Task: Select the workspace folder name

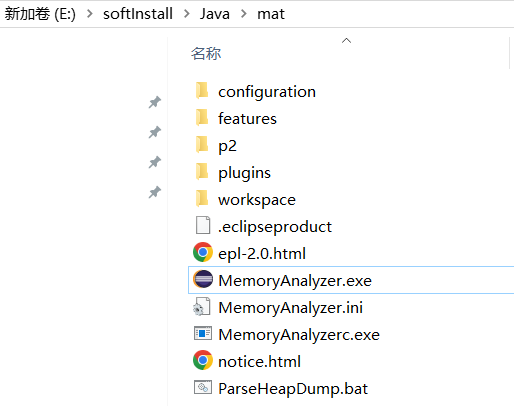Action: tap(257, 200)
